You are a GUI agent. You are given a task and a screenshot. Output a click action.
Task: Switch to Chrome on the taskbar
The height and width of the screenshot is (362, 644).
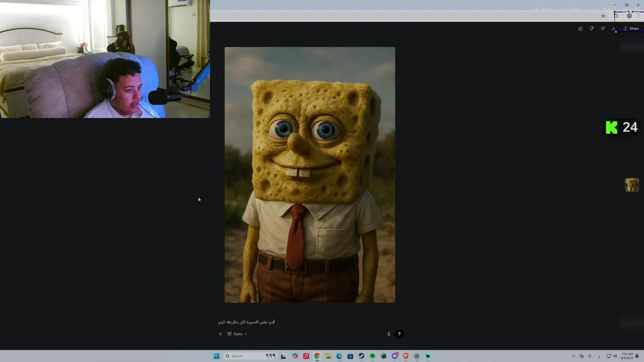tap(317, 356)
